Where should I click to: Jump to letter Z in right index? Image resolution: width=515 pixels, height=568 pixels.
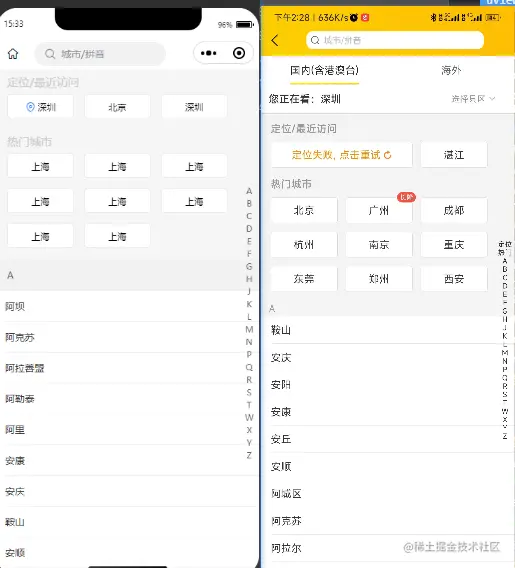pyautogui.click(x=505, y=436)
